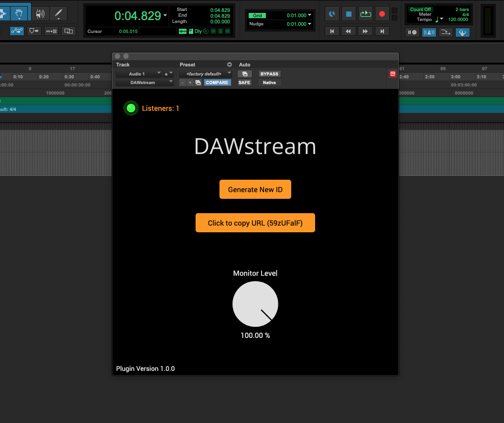504x423 pixels.
Task: Click the tempo ruler conductor icon
Action: tap(462, 32)
